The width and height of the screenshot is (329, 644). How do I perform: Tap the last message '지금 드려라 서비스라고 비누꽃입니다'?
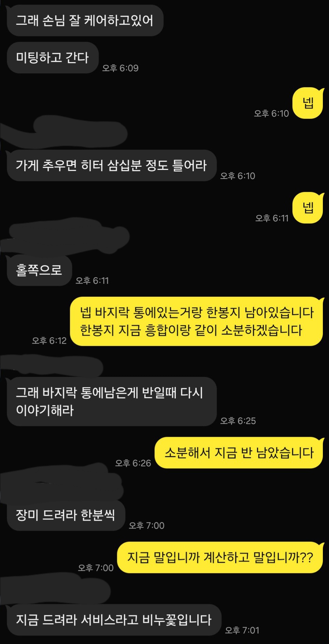tap(114, 620)
